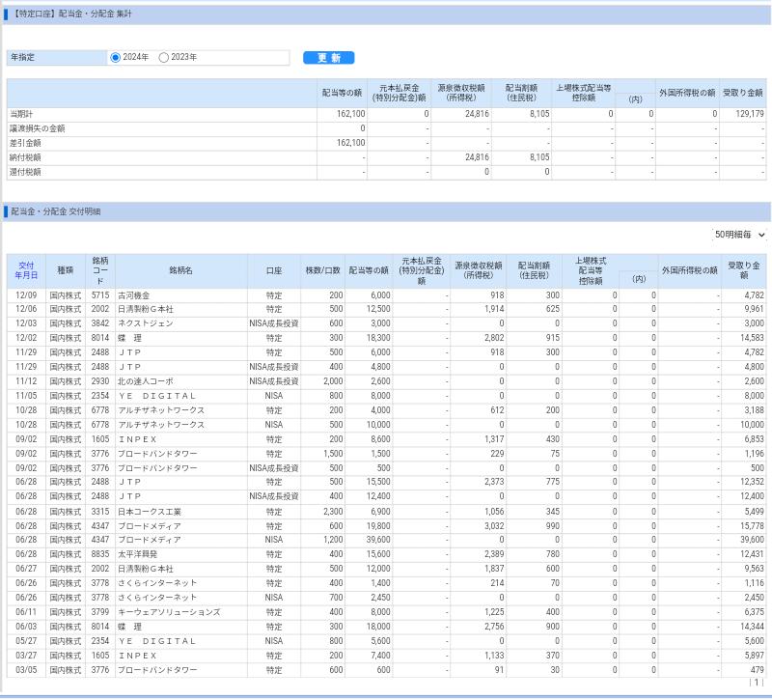Click the 12/03 date cell
This screenshot has width=772, height=700.
coord(26,323)
